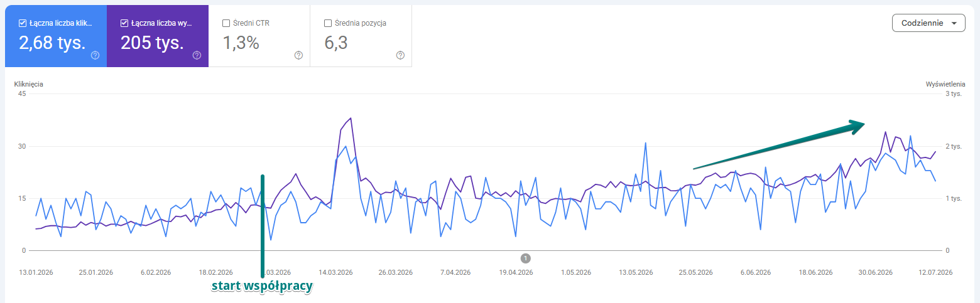This screenshot has width=980, height=303.
Task: Open help icon on the clicks card
Action: [x=95, y=55]
